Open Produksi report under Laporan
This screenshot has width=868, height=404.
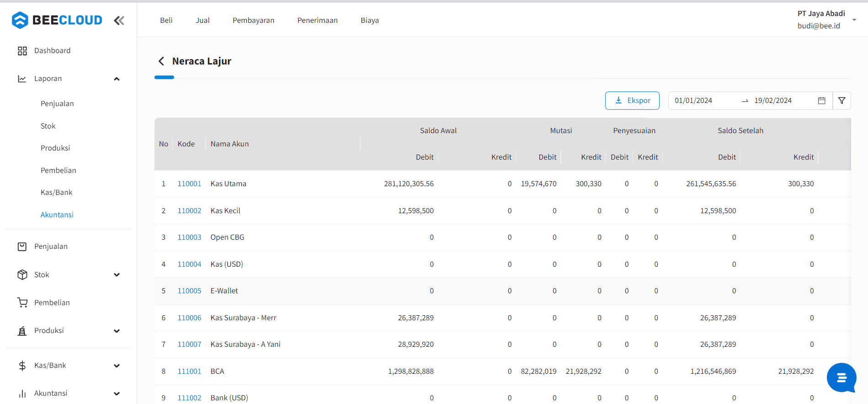[x=55, y=148]
